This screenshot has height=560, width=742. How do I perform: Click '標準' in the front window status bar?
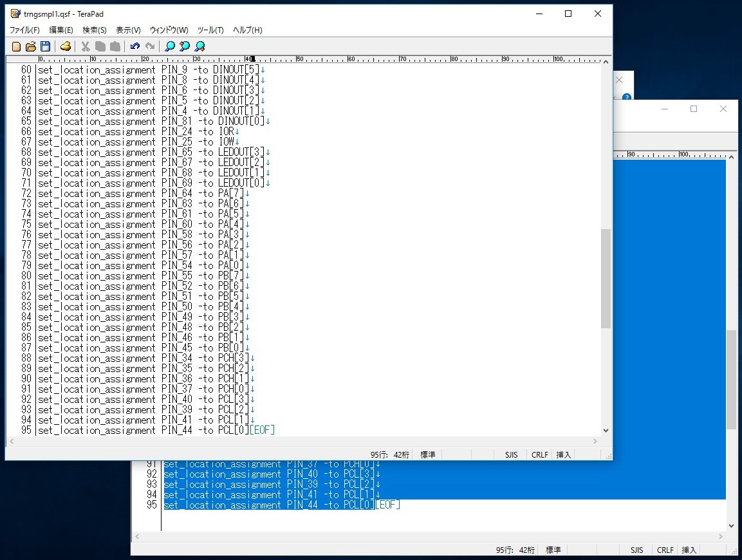(428, 454)
